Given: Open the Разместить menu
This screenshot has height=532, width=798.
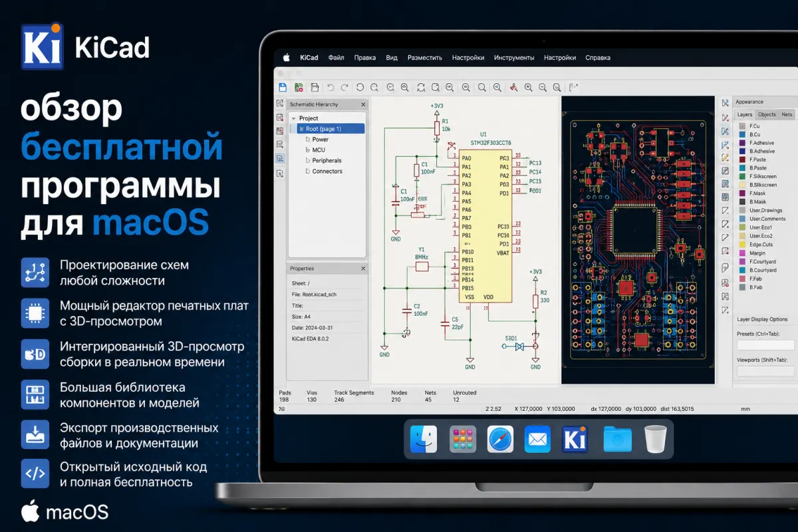Looking at the screenshot, I should click(425, 58).
